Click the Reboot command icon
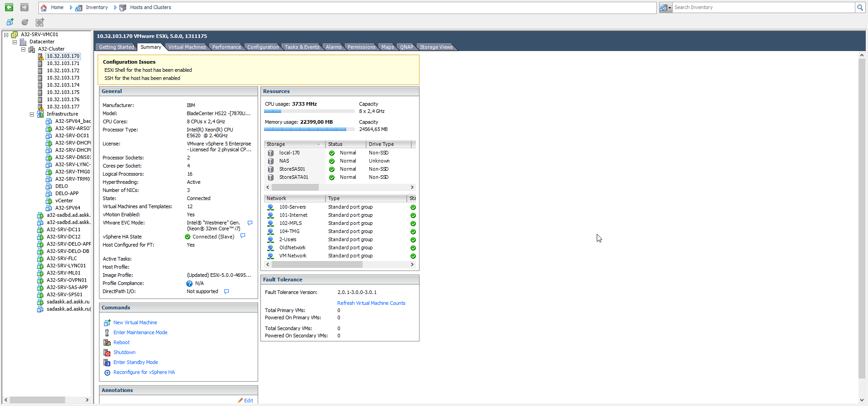The height and width of the screenshot is (406, 868). click(107, 342)
